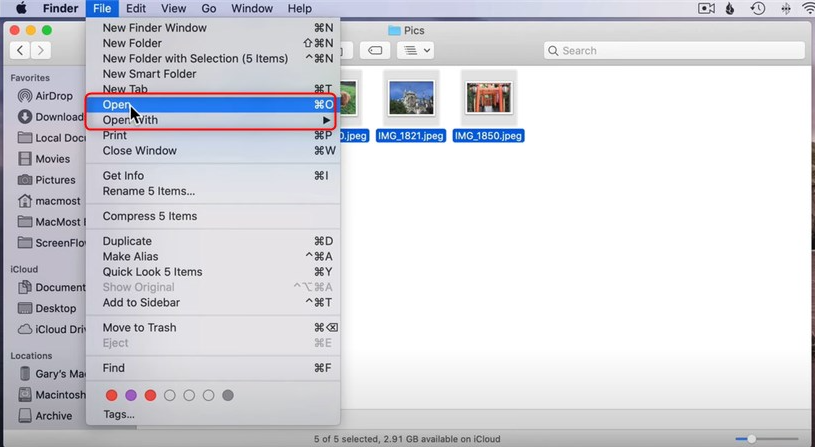Choose New Folder with Selection (5 Items)
This screenshot has width=815, height=447.
click(x=213, y=58)
